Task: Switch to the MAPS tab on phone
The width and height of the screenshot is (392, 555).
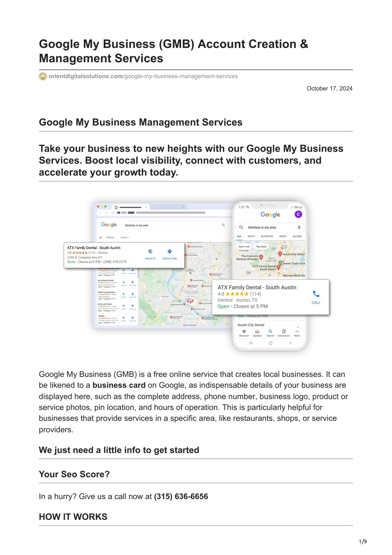Action: (x=251, y=236)
